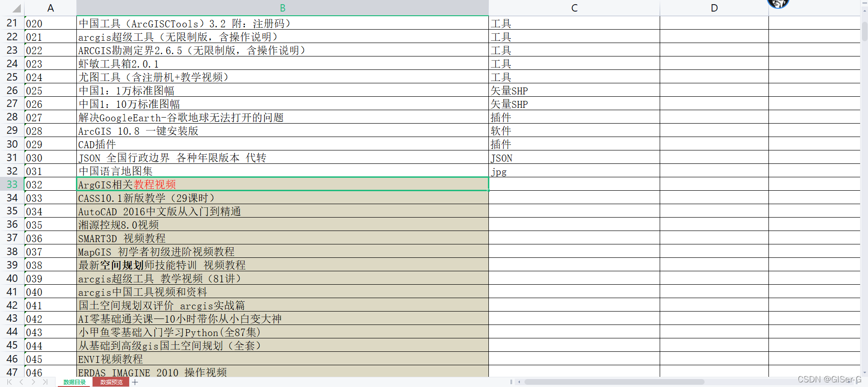Select row 33 header

tap(12, 184)
